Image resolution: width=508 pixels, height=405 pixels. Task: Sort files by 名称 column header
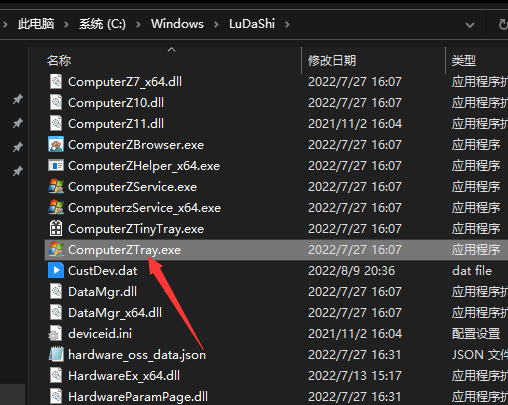59,61
